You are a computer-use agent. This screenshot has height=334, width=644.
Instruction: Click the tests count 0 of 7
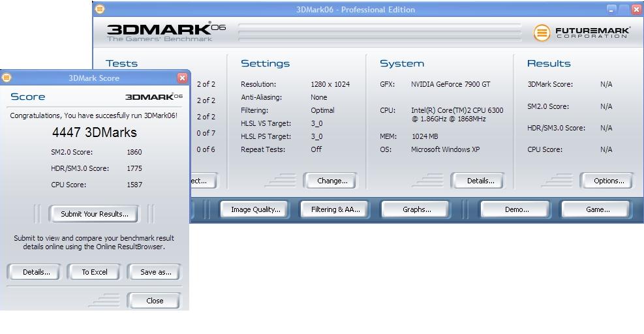pos(206,133)
